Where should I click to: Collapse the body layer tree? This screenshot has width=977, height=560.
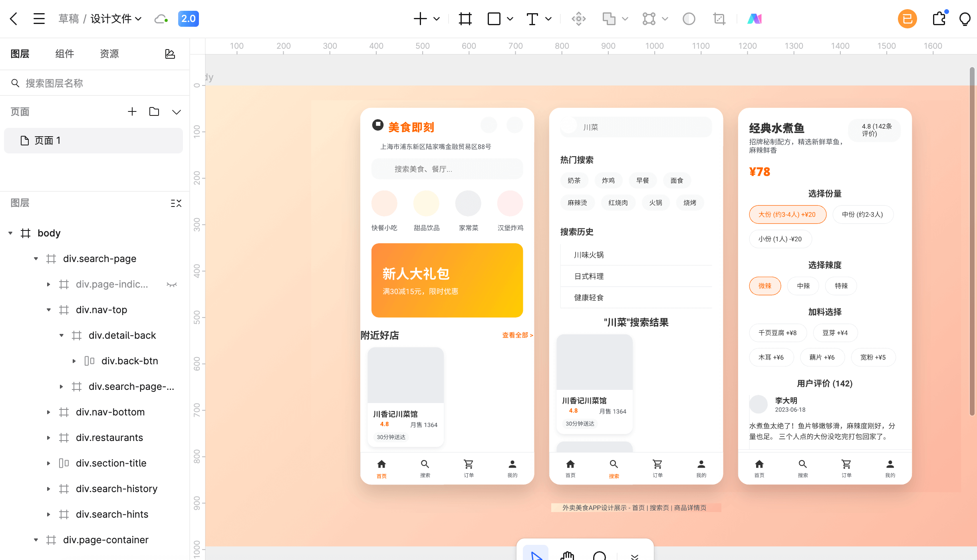tap(10, 233)
